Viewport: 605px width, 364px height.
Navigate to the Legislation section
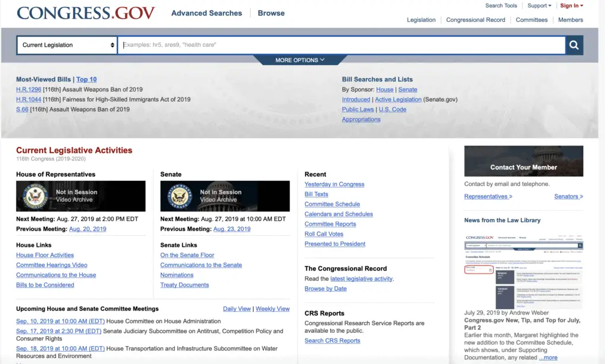[x=421, y=20]
